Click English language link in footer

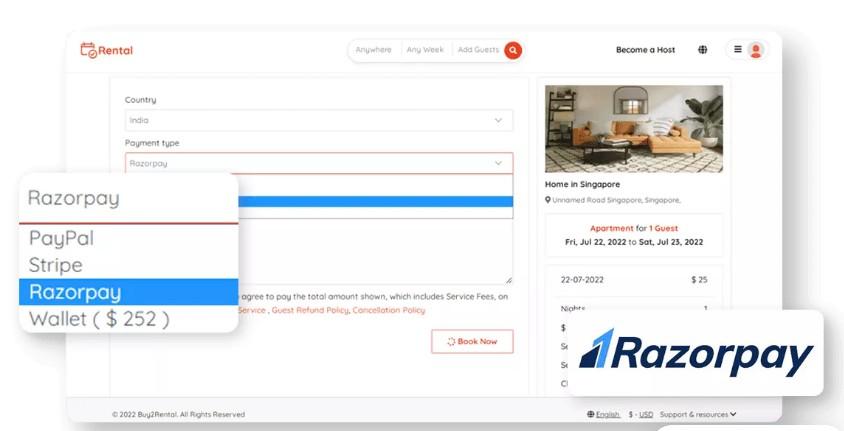pyautogui.click(x=608, y=414)
